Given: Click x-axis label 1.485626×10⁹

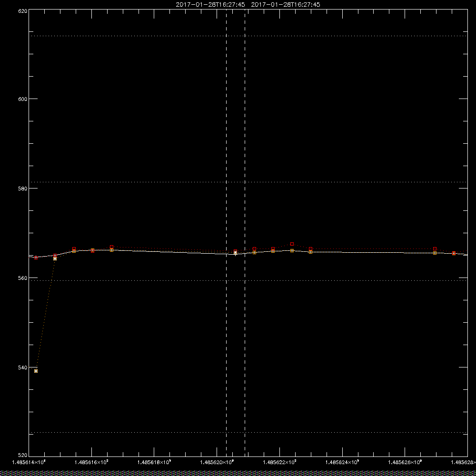Looking at the screenshot, I should pyautogui.click(x=405, y=462).
